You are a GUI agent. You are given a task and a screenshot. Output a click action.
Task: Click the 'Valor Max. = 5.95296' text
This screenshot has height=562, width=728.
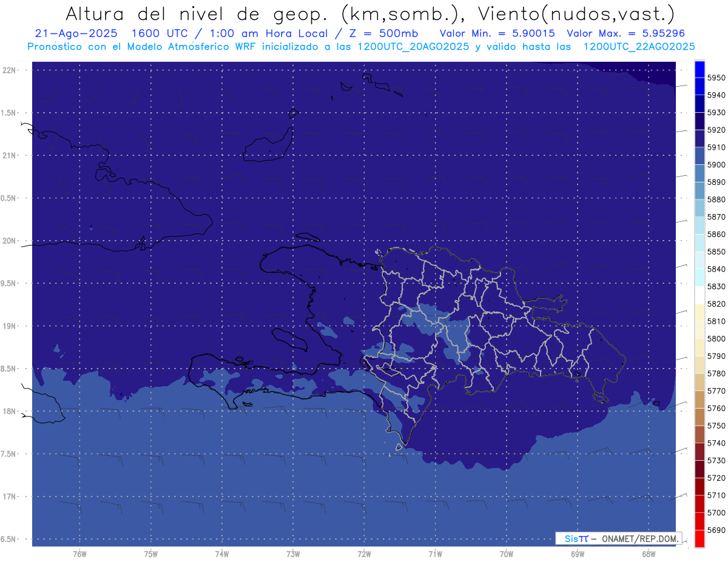[x=625, y=33]
